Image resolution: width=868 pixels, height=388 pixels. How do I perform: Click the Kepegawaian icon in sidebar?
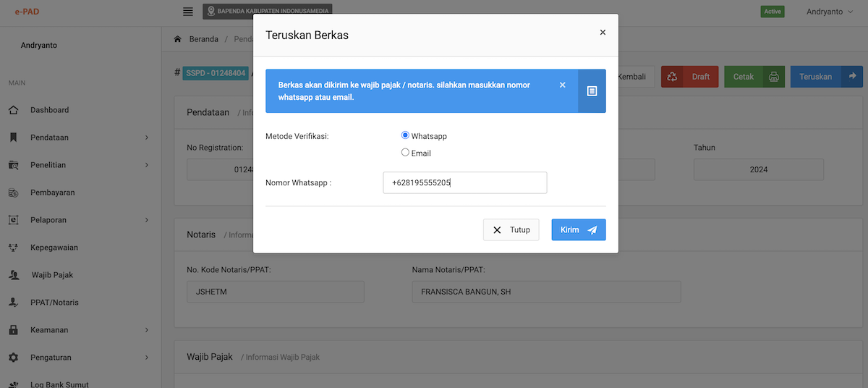[x=13, y=248]
